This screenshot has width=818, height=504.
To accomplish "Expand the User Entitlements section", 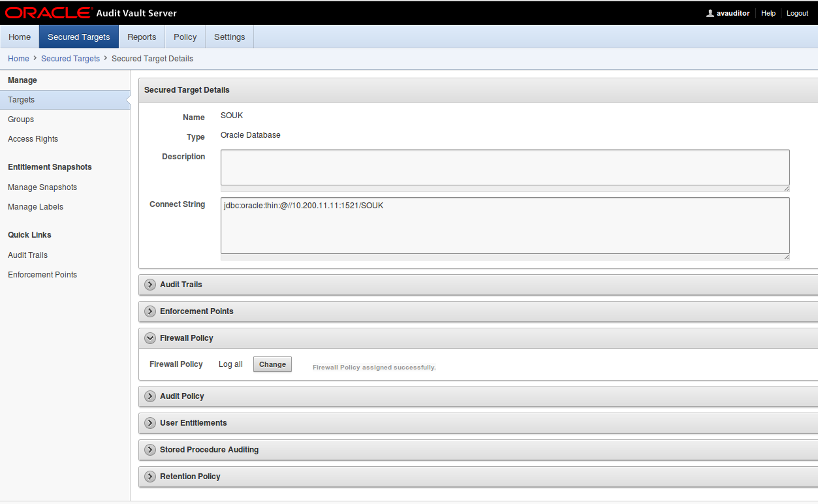I will (x=150, y=423).
